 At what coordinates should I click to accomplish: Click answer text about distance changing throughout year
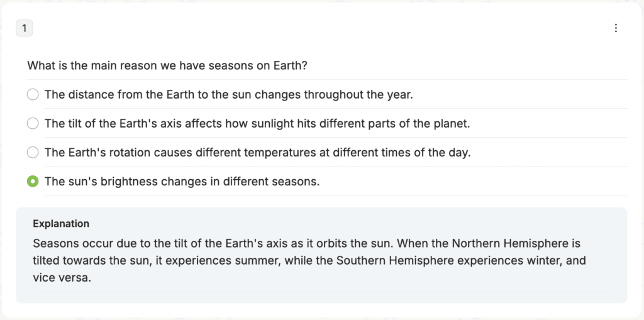pos(229,94)
